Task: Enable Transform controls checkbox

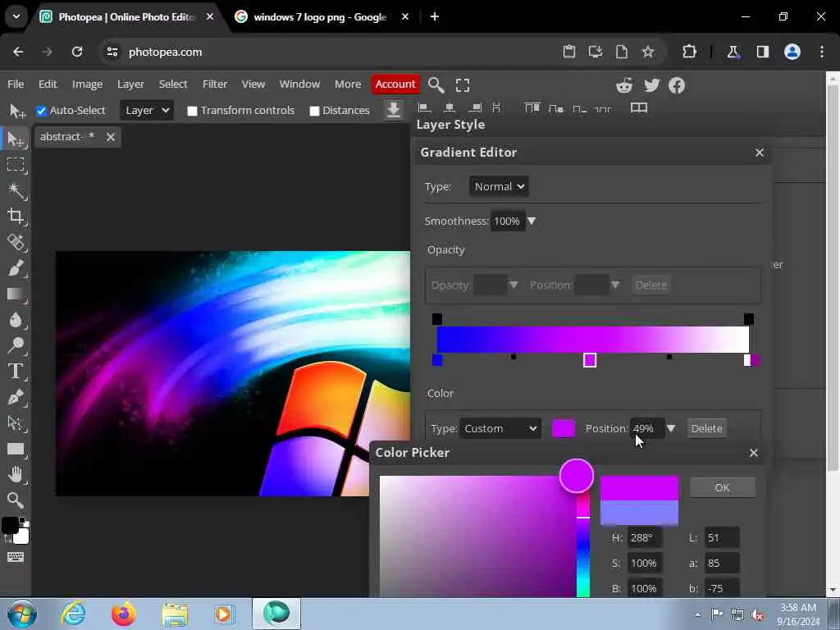Action: click(x=192, y=111)
